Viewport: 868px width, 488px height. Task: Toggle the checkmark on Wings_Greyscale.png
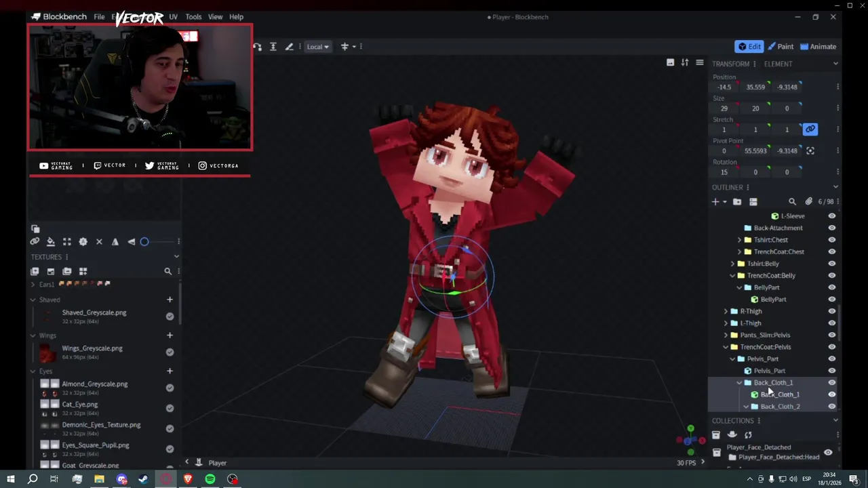coord(170,352)
